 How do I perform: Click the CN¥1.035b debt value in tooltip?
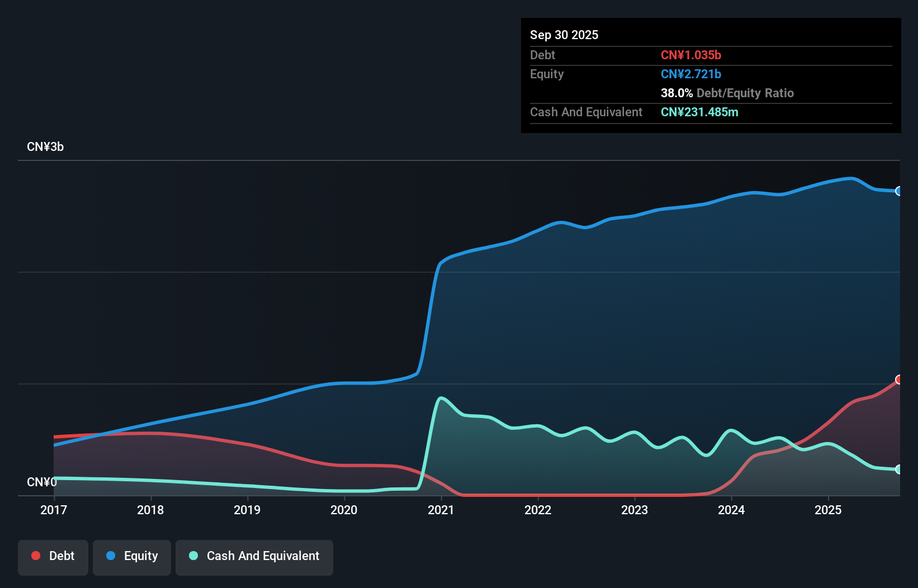pyautogui.click(x=691, y=55)
